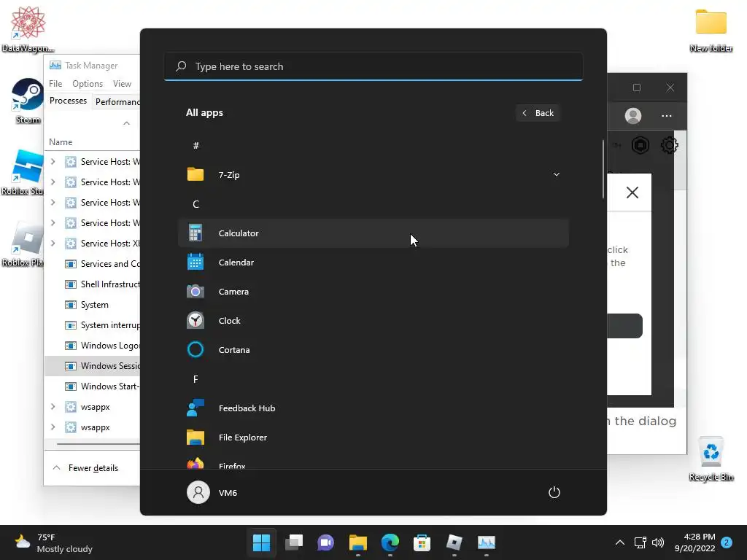This screenshot has width=747, height=560.
Task: Click the VM6 user account avatar
Action: coord(198,492)
